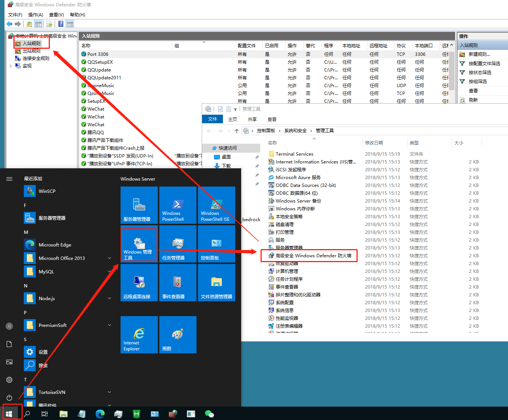Switch to the 共享 ribbon tab in Explorer
Viewport: 508px width, 420px height.
coord(252,119)
